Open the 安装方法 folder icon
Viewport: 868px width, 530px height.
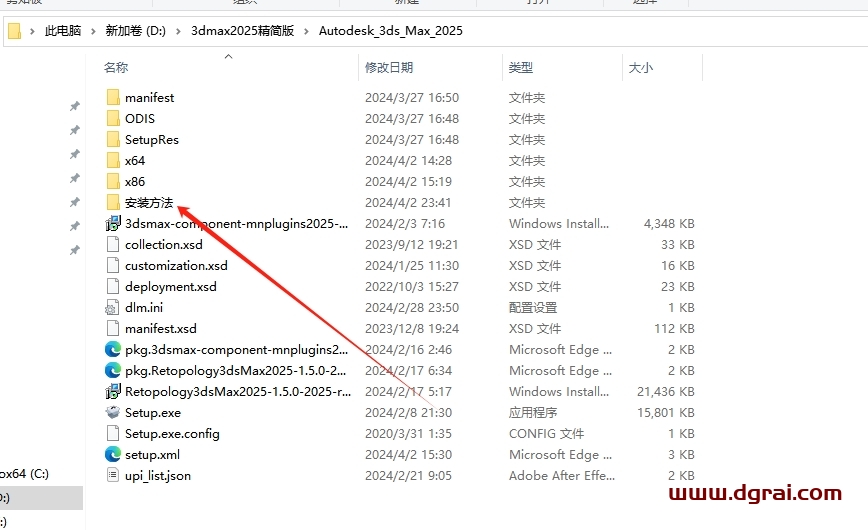pyautogui.click(x=113, y=203)
